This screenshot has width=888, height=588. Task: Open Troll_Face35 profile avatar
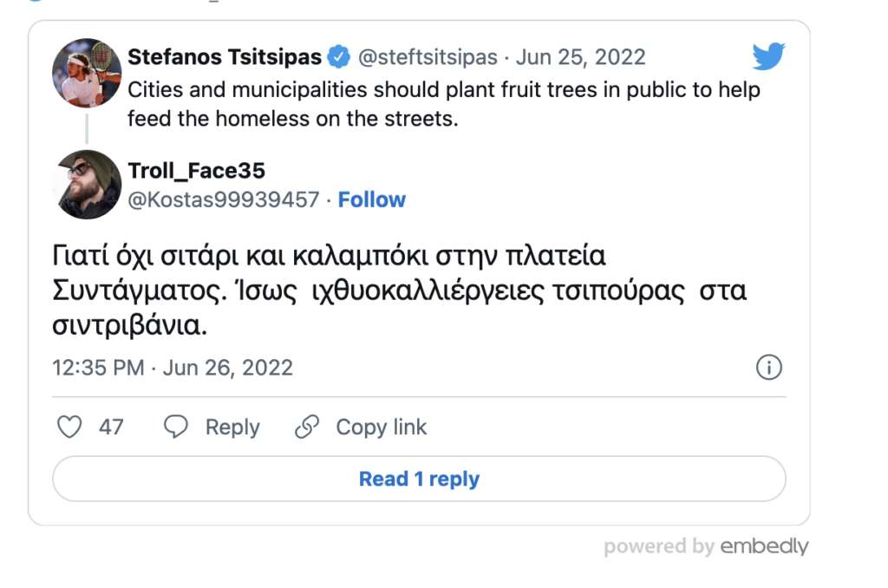(x=87, y=185)
